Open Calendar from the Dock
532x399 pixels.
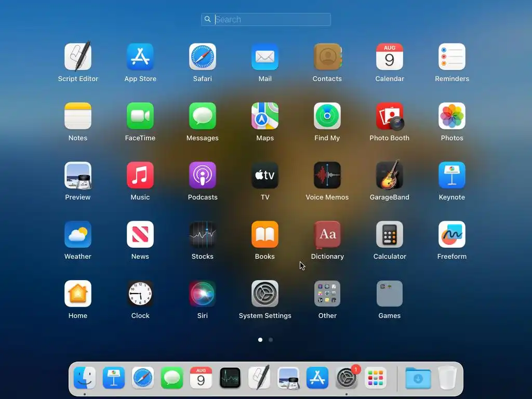(201, 378)
